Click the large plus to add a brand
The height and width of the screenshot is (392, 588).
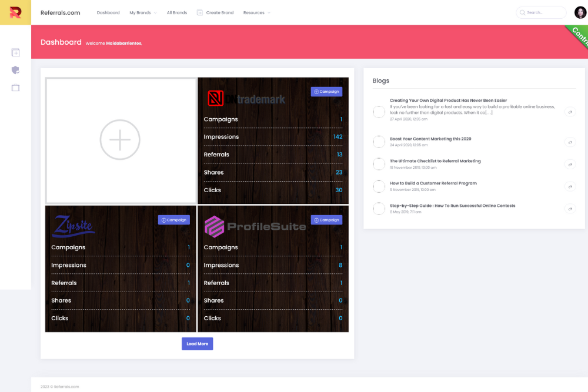pos(120,140)
